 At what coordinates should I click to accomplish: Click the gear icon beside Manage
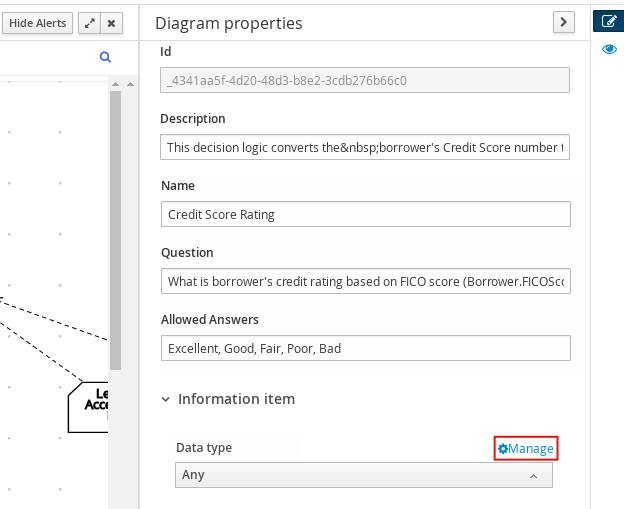point(503,449)
